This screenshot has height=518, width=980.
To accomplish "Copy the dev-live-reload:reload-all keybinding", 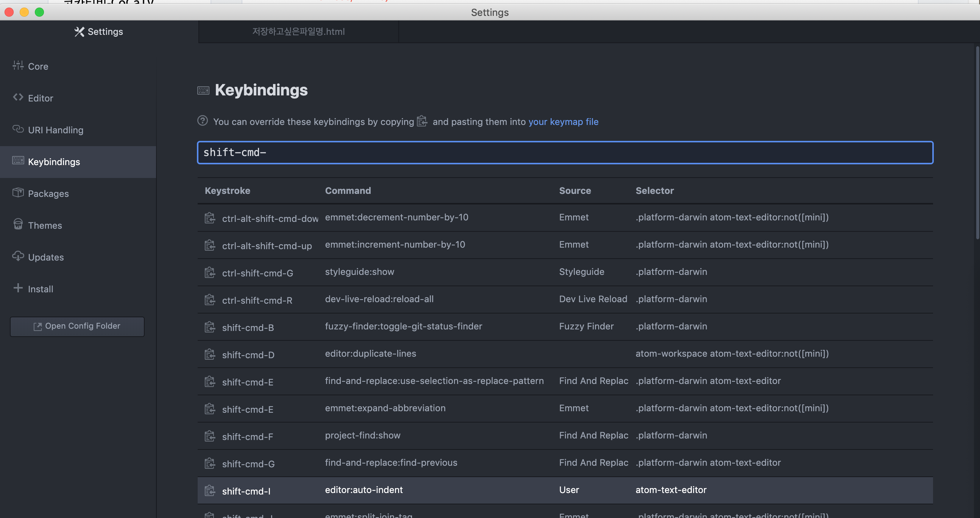I will [x=210, y=300].
